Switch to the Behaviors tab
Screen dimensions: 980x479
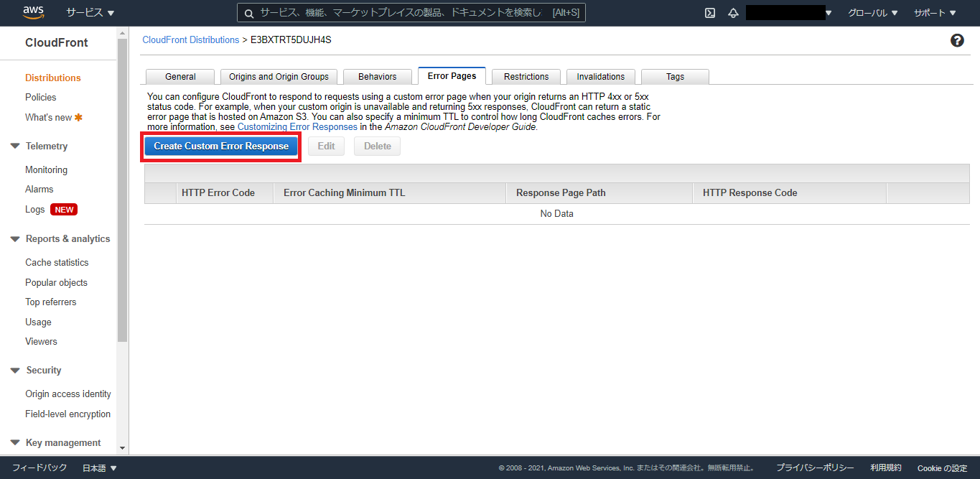377,76
